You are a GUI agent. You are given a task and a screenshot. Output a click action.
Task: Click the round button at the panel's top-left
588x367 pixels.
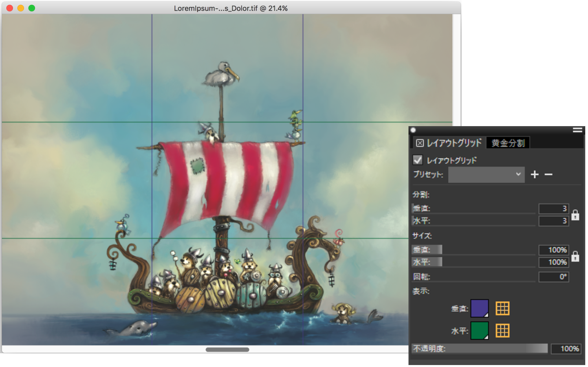coord(413,130)
